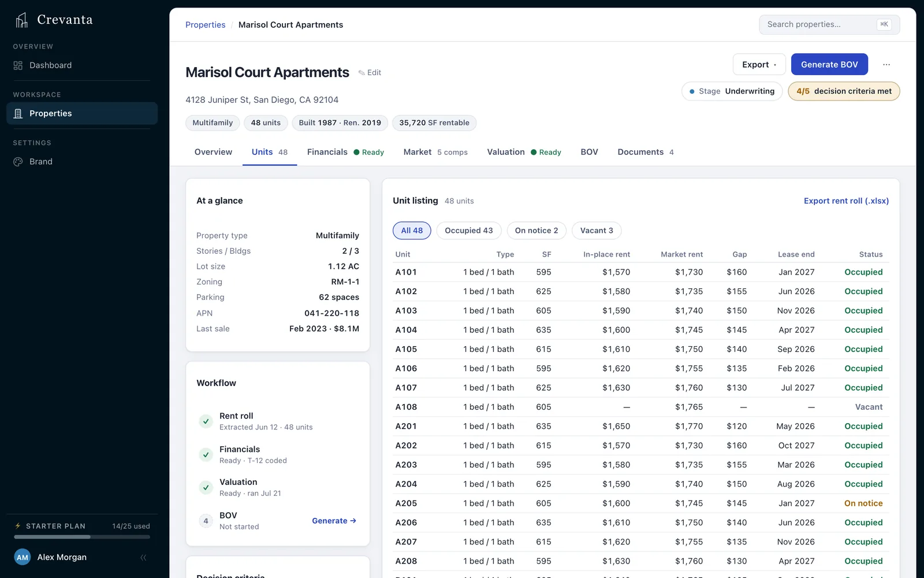Click the APN value 041-220-118

point(331,313)
